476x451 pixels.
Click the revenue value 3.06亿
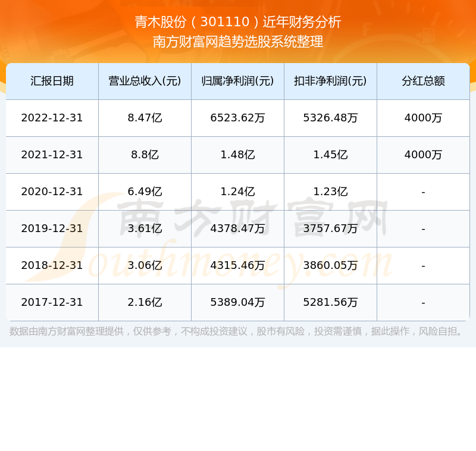tap(145, 266)
